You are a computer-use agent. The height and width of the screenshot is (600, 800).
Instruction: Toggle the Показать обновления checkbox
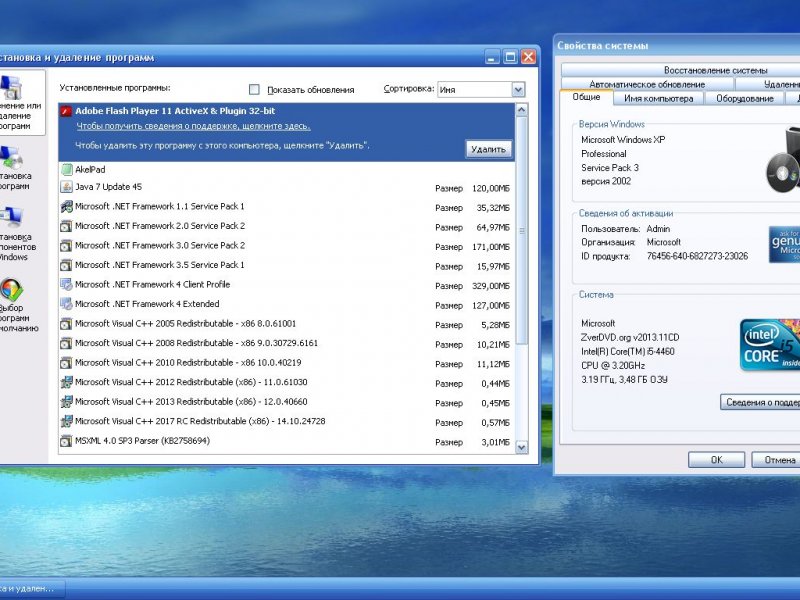[254, 89]
